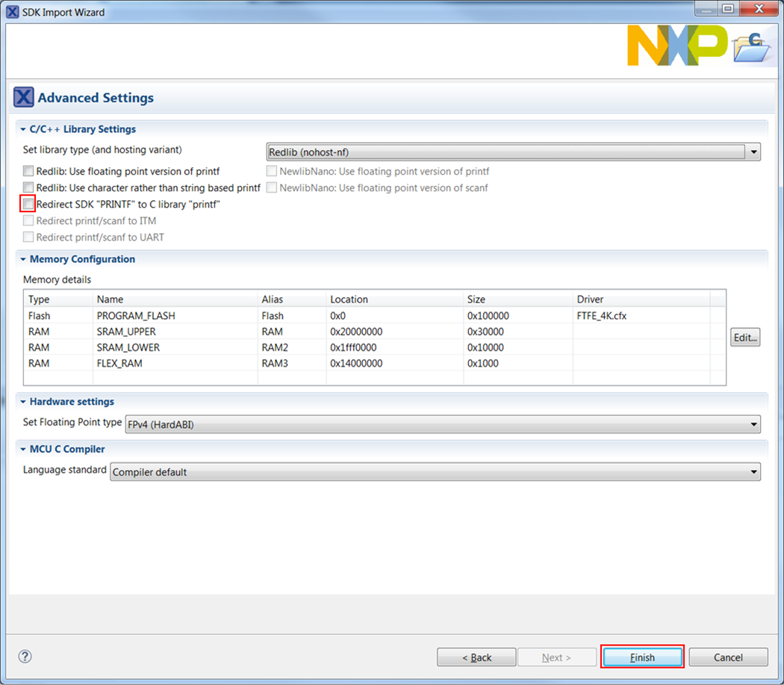Screen dimensions: 784x685
Task: Click the Finish button
Action: (642, 657)
